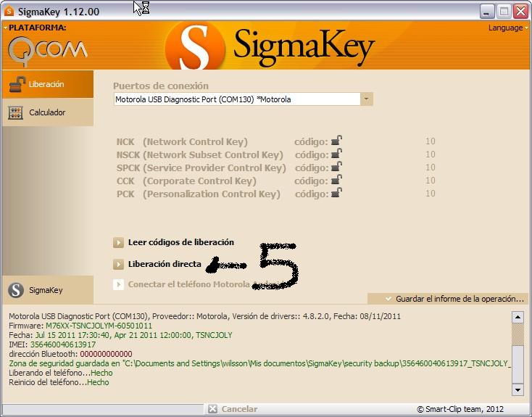532x417 pixels.
Task: Minimize the SigmaKey window
Action: coord(487,12)
